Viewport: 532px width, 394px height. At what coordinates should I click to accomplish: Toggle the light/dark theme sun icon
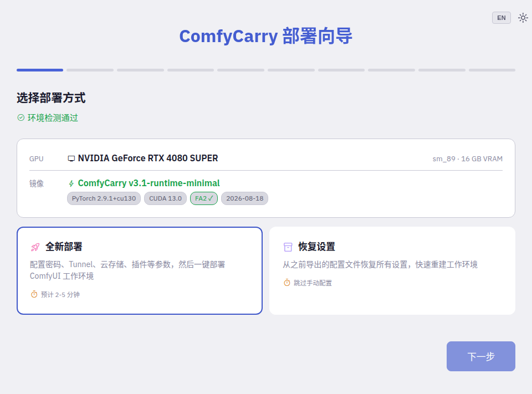pyautogui.click(x=523, y=18)
